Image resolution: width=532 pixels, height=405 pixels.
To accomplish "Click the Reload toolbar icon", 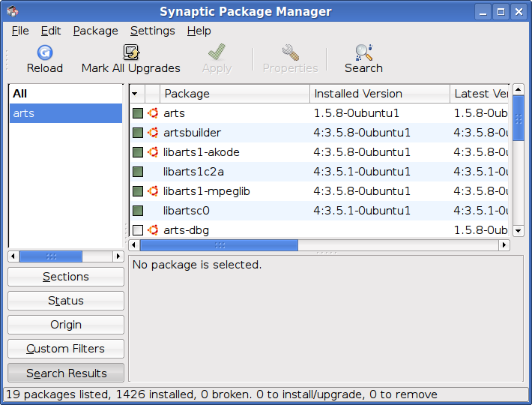I will (44, 52).
